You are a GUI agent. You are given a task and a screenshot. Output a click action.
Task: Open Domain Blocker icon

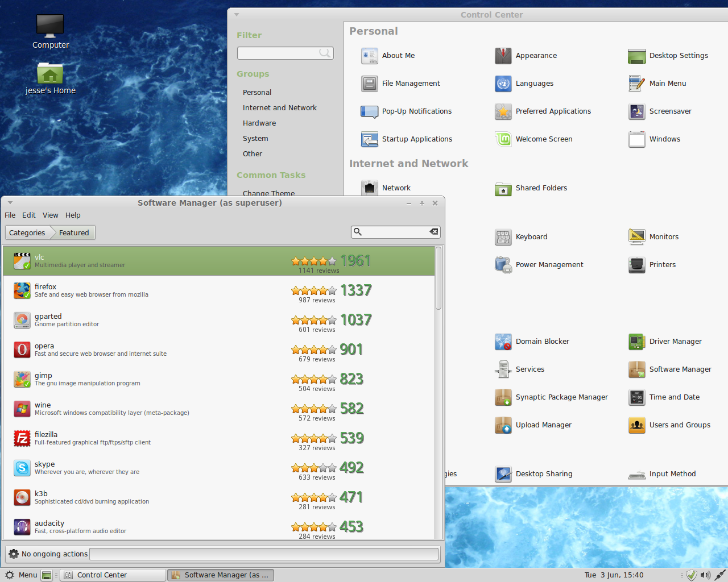point(503,342)
